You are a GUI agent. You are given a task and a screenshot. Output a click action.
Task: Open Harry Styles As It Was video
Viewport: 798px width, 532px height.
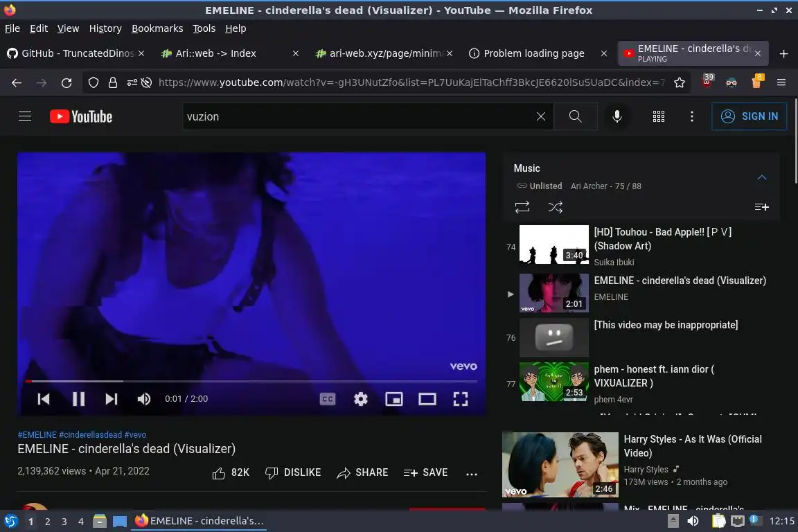coord(642,464)
